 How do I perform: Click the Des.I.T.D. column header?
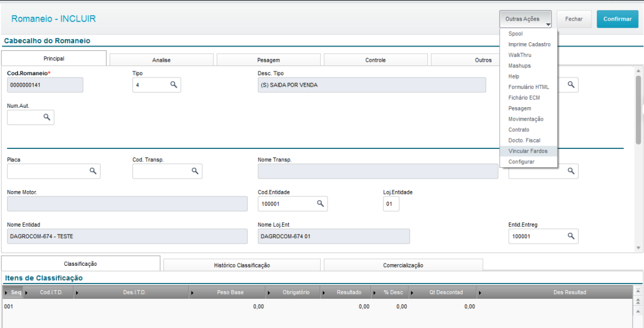tap(131, 292)
